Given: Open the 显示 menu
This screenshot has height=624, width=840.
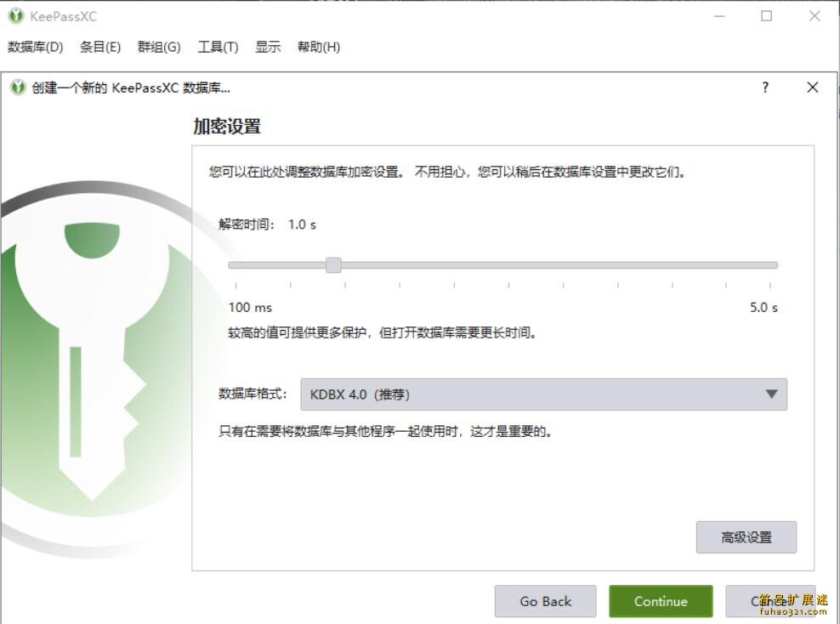Looking at the screenshot, I should pos(268,47).
